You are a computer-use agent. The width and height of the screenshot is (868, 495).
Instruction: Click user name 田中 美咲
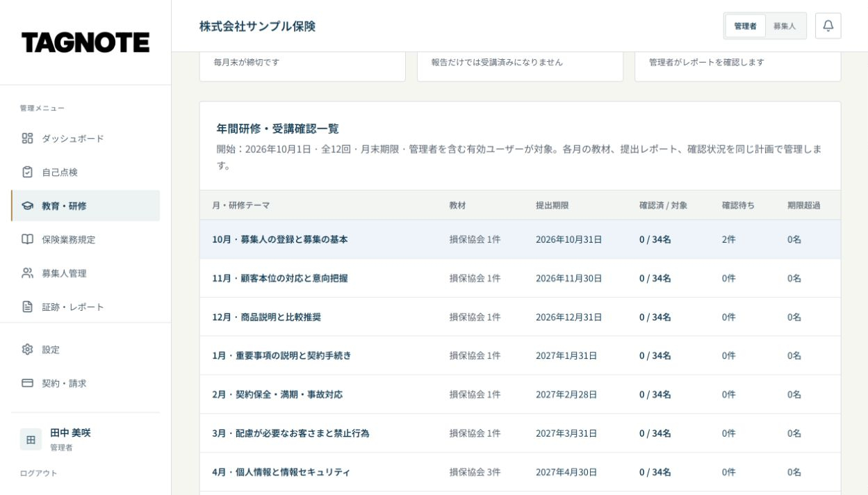coord(70,432)
